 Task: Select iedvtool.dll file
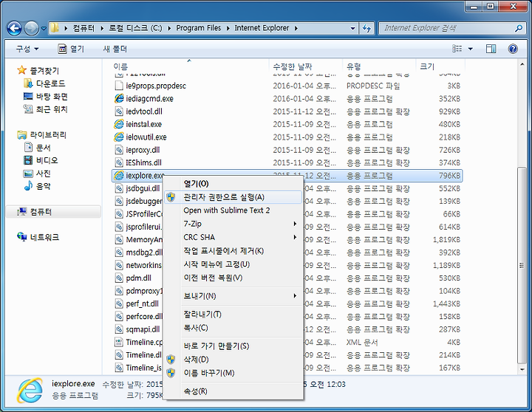click(x=144, y=111)
